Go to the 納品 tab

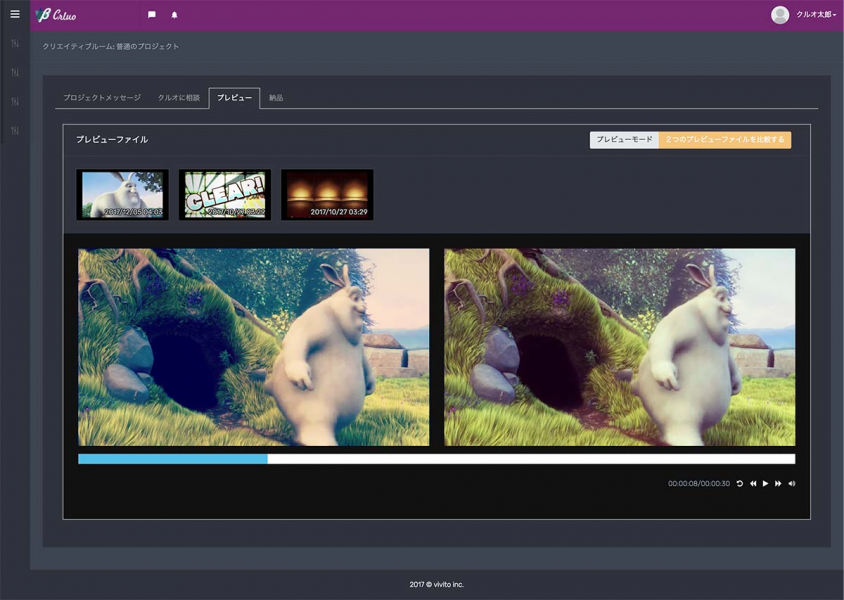(276, 97)
